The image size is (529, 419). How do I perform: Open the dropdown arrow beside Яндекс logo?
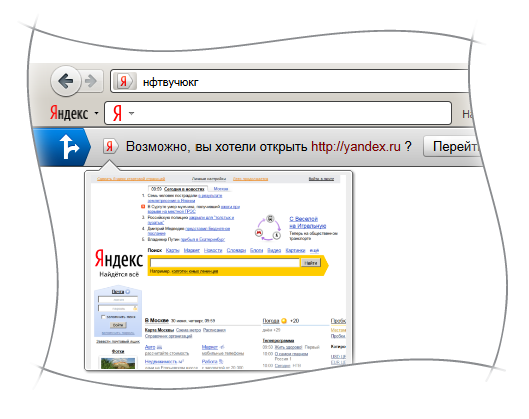[x=96, y=113]
